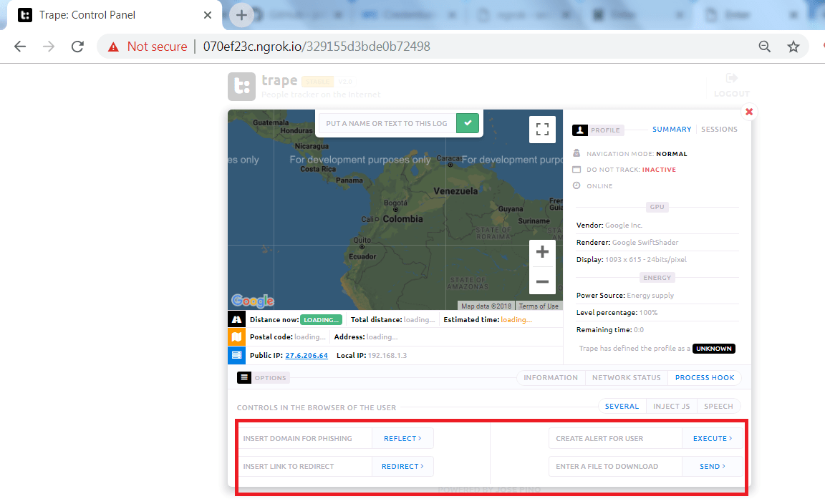Select the Several controls tab
This screenshot has width=825, height=504.
622,406
